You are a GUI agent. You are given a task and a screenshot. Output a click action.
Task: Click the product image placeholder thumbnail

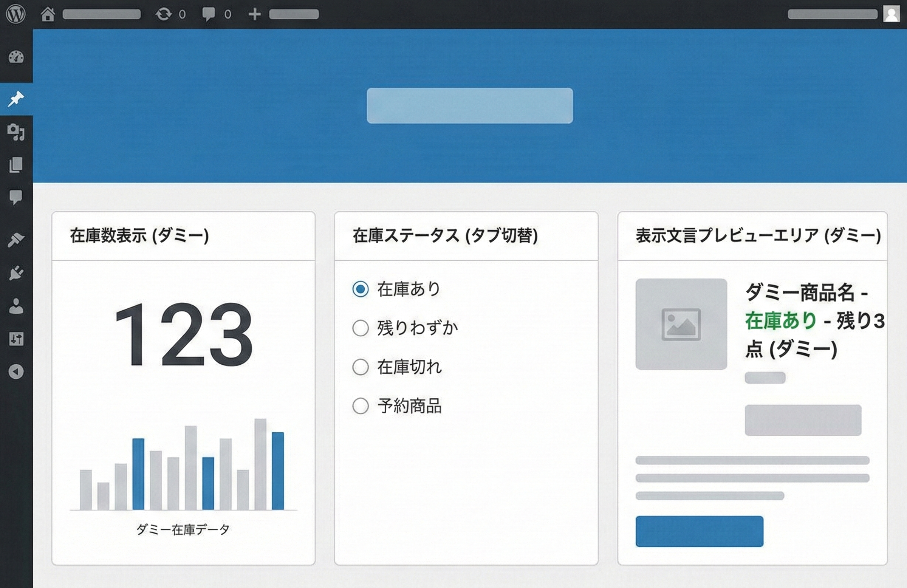[682, 325]
